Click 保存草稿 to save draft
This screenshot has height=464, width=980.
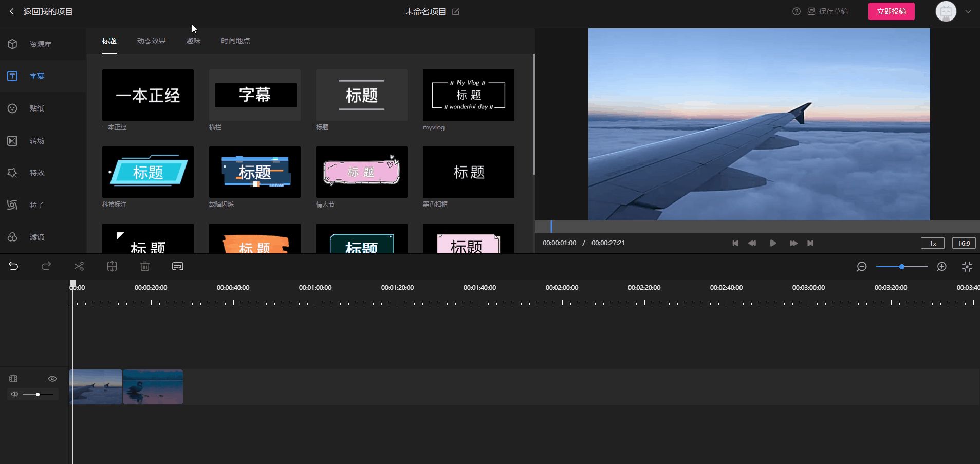pyautogui.click(x=828, y=11)
